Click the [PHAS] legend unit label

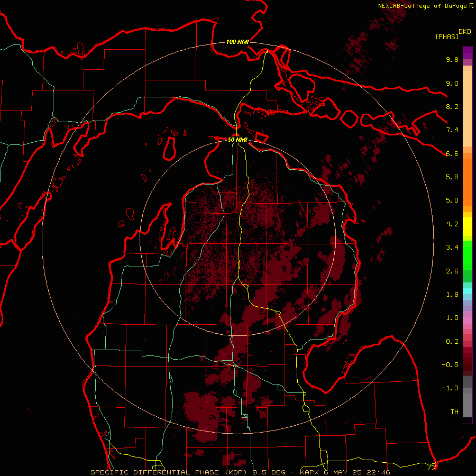447,37
